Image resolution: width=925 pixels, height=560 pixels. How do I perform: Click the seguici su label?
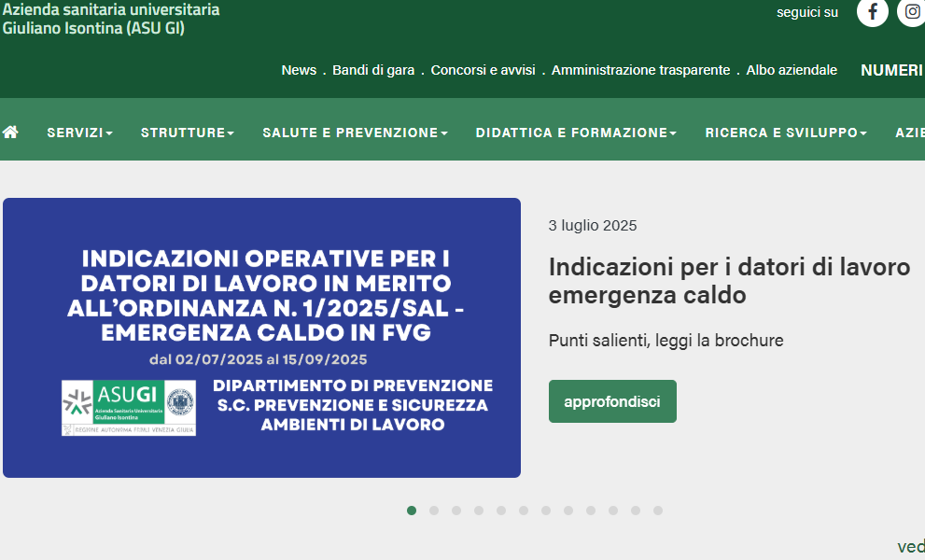(807, 12)
